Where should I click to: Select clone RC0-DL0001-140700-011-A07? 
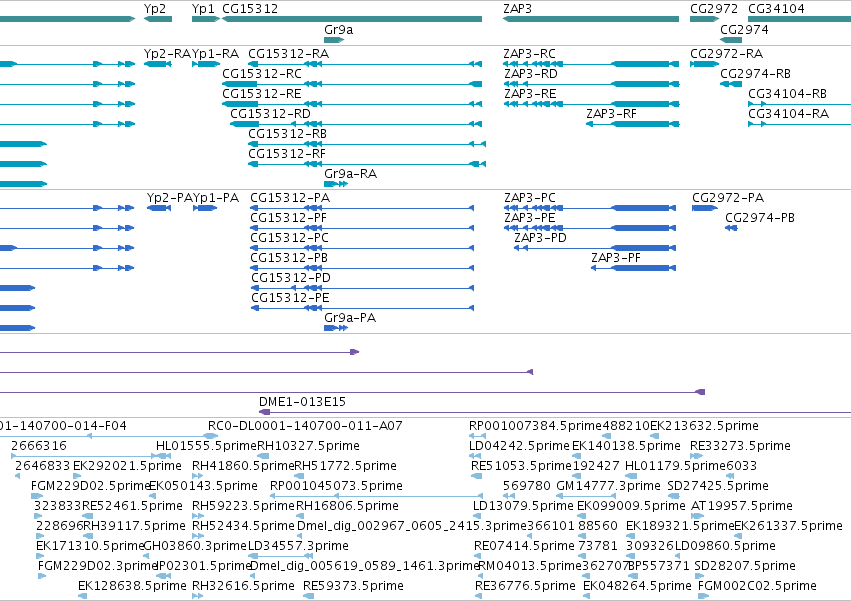(305, 426)
